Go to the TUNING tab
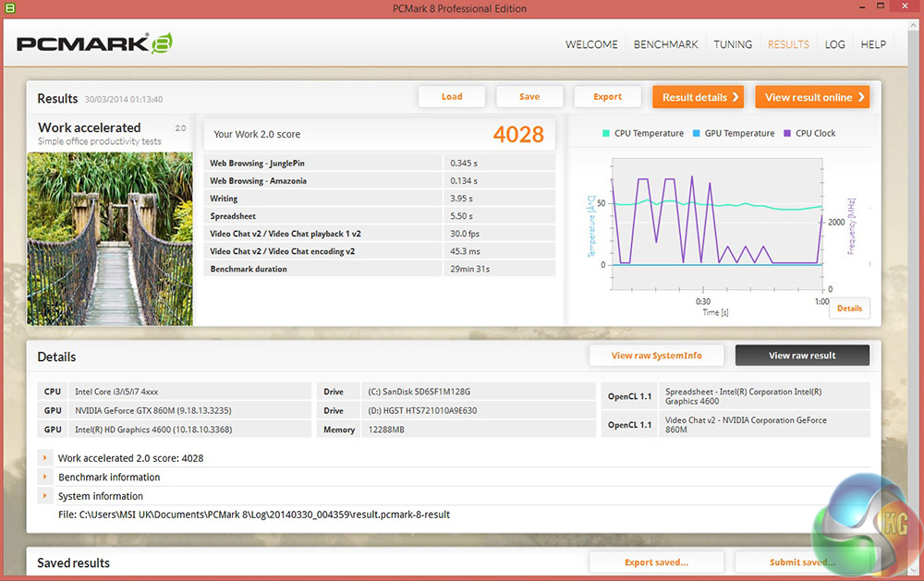 (x=733, y=44)
